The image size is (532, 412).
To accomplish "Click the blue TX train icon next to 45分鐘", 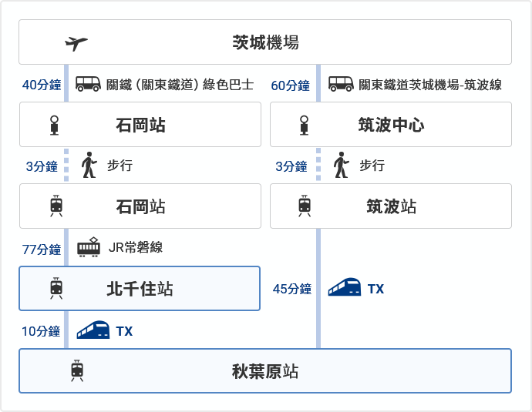I will click(x=345, y=287).
